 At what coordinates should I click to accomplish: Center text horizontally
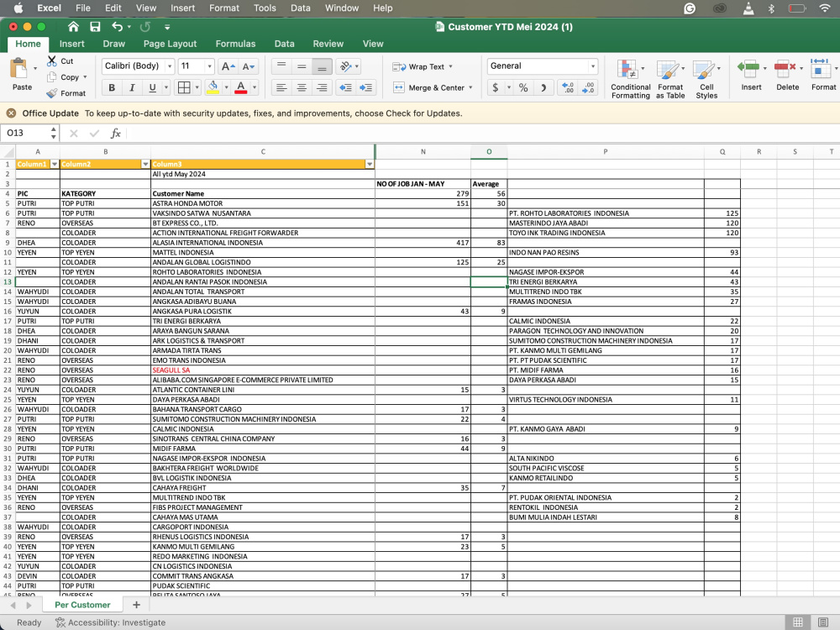pyautogui.click(x=302, y=87)
